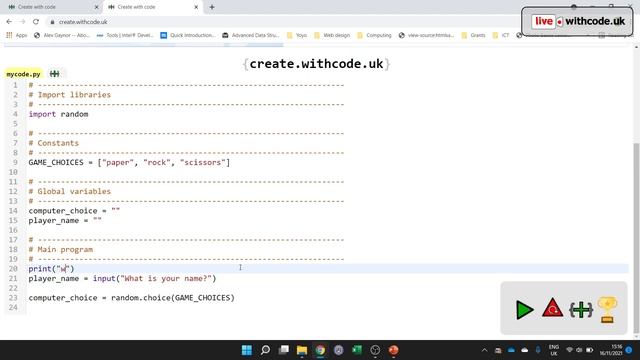640x360 pixels.
Task: Click the battery tray icon
Action: click(x=589, y=350)
